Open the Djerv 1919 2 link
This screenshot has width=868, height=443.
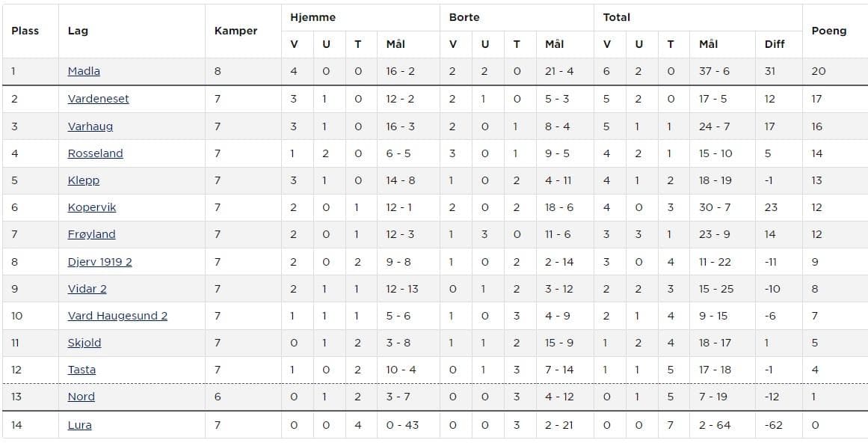[99, 262]
